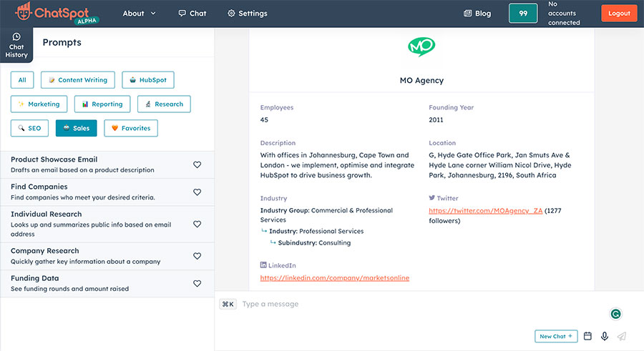Select the SEO filter
Screen dimensions: 644x351
point(29,128)
